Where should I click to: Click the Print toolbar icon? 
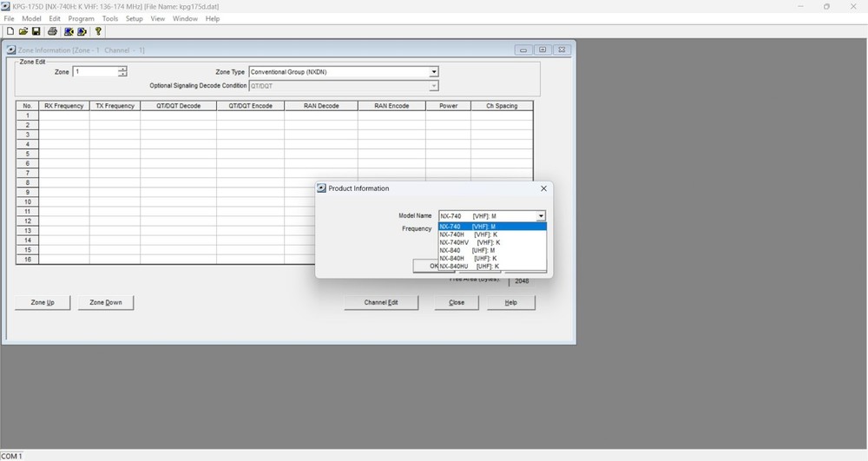53,31
